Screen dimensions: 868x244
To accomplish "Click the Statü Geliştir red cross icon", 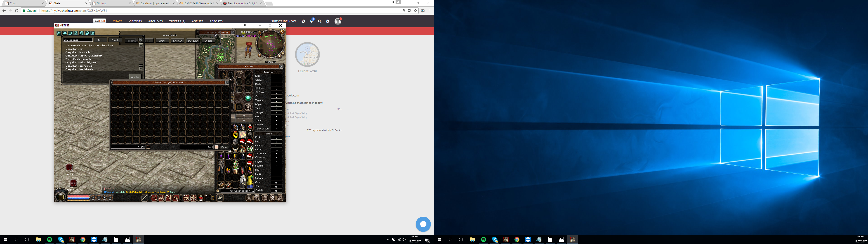I will [x=73, y=183].
